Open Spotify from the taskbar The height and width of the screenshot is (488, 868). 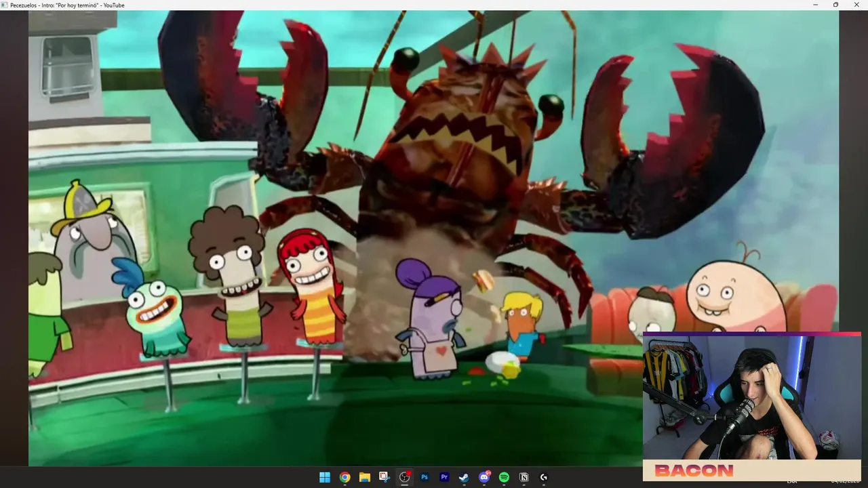tap(504, 477)
